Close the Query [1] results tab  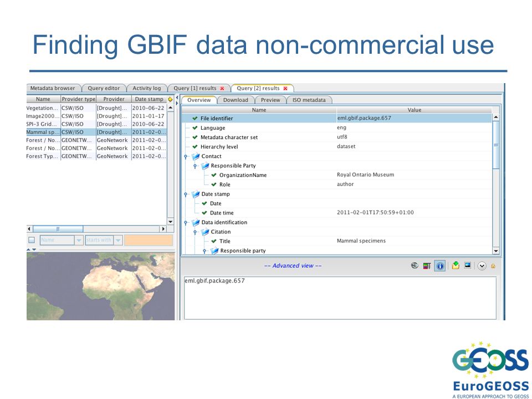[222, 88]
